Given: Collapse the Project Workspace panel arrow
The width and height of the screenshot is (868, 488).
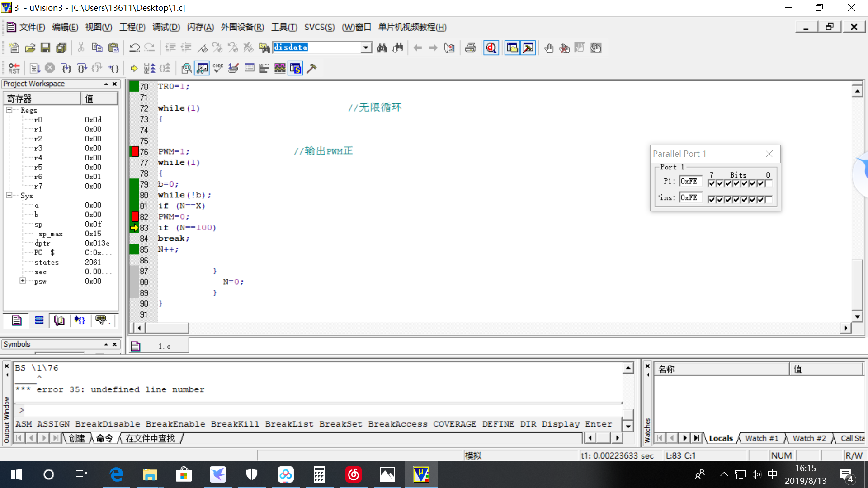Looking at the screenshot, I should (106, 84).
